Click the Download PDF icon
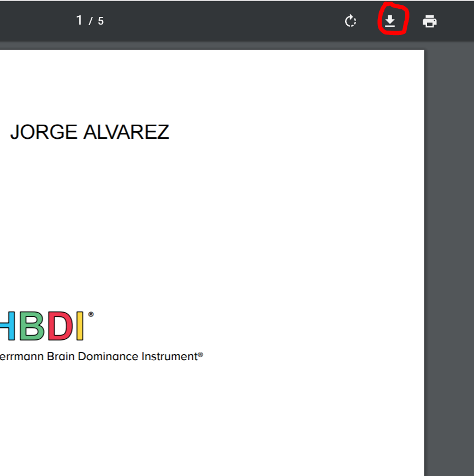Image resolution: width=474 pixels, height=476 pixels. tap(390, 21)
